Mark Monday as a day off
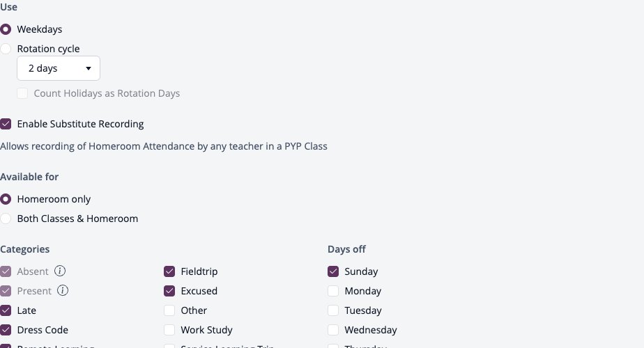The width and height of the screenshot is (644, 348). point(333,290)
